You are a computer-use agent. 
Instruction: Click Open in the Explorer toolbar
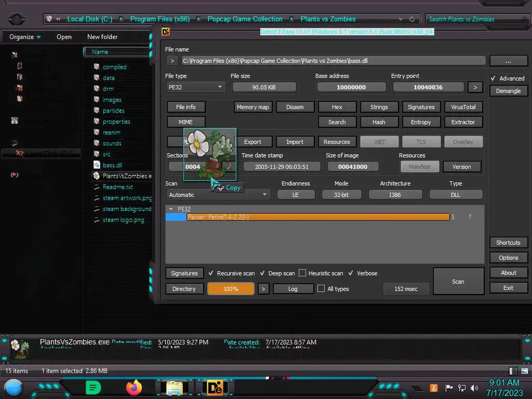pyautogui.click(x=64, y=37)
